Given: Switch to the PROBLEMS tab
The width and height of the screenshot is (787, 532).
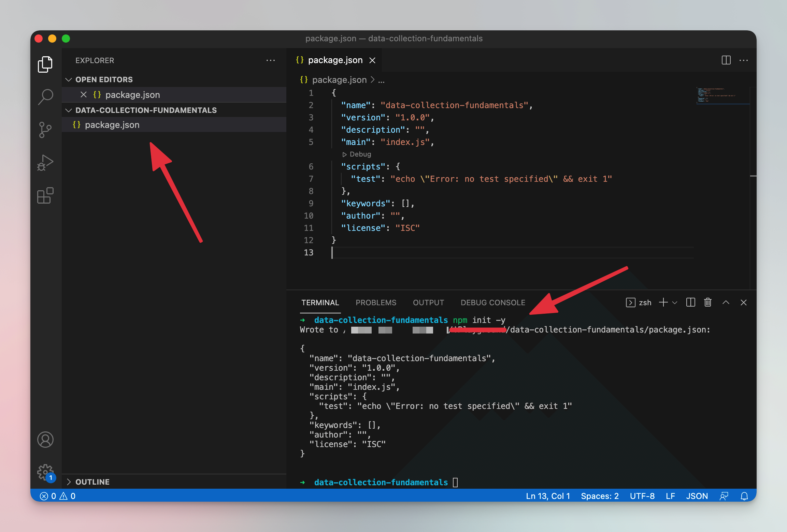Looking at the screenshot, I should (376, 302).
